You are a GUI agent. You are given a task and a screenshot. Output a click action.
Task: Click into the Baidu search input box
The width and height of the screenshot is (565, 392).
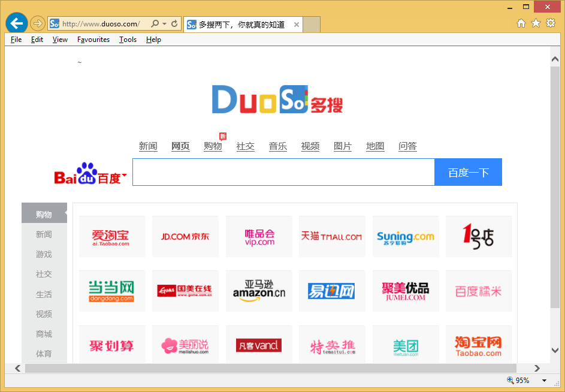pos(283,173)
